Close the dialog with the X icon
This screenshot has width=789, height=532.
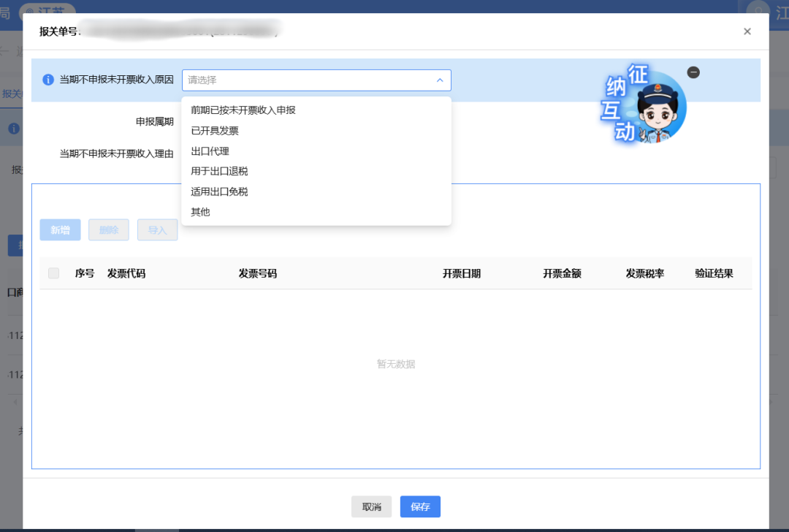(747, 31)
